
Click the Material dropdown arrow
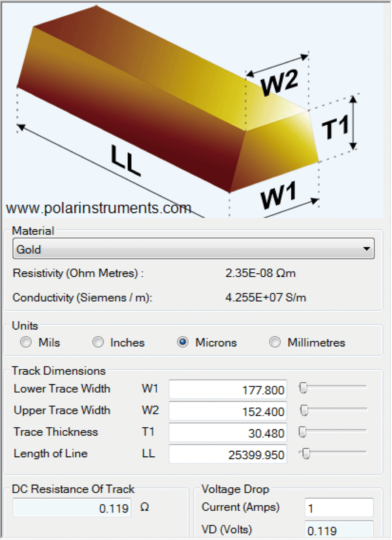(x=366, y=249)
